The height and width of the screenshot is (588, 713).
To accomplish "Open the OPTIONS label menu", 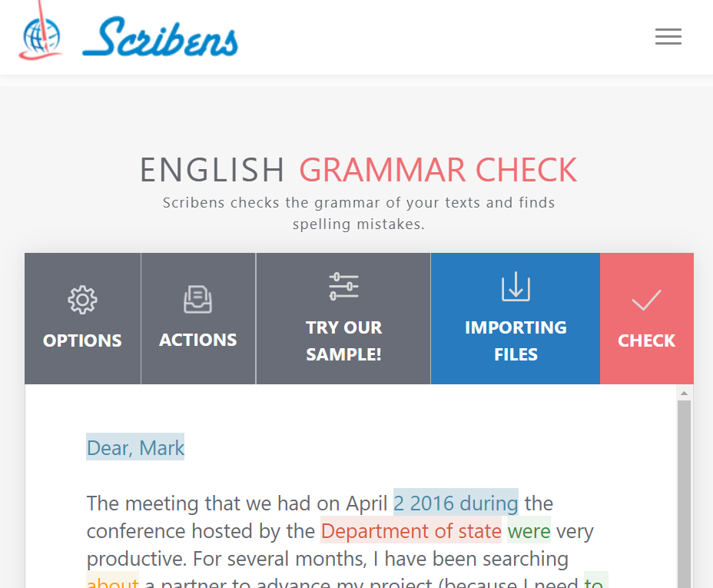I will point(82,341).
